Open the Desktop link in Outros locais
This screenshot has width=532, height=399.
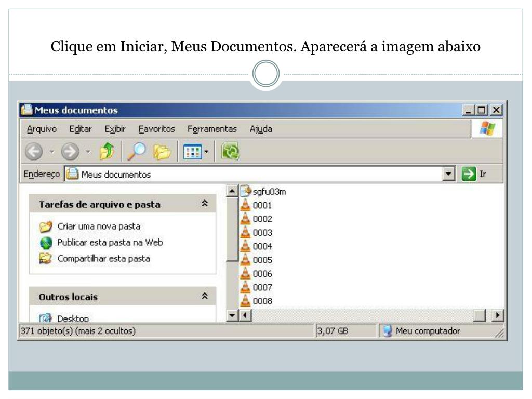(73, 318)
